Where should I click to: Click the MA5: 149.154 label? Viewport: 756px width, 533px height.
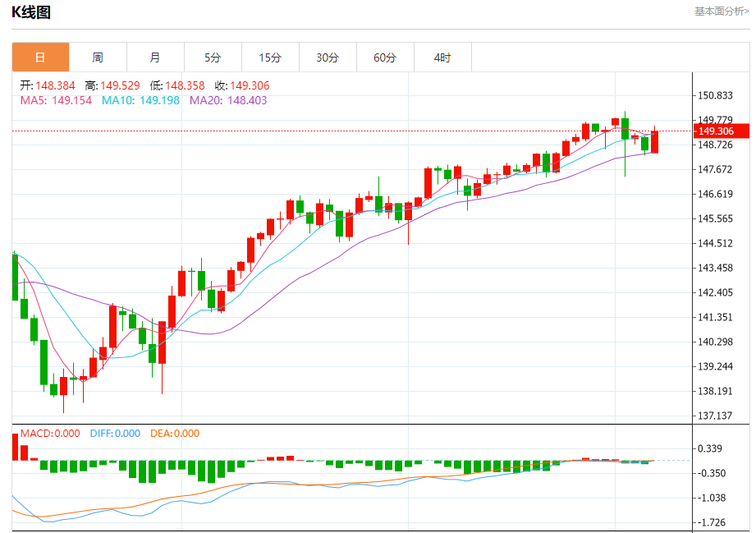56,100
